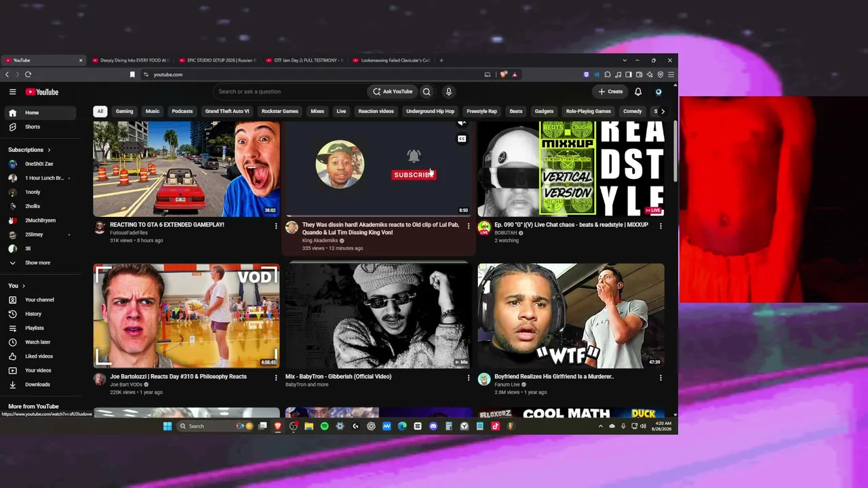Reload the page

(28, 75)
